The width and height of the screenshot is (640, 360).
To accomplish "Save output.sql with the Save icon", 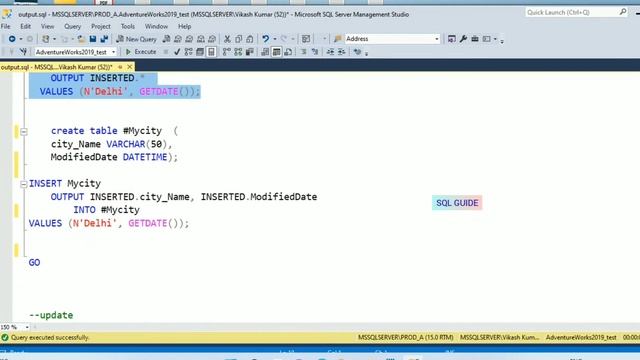I will click(93, 39).
